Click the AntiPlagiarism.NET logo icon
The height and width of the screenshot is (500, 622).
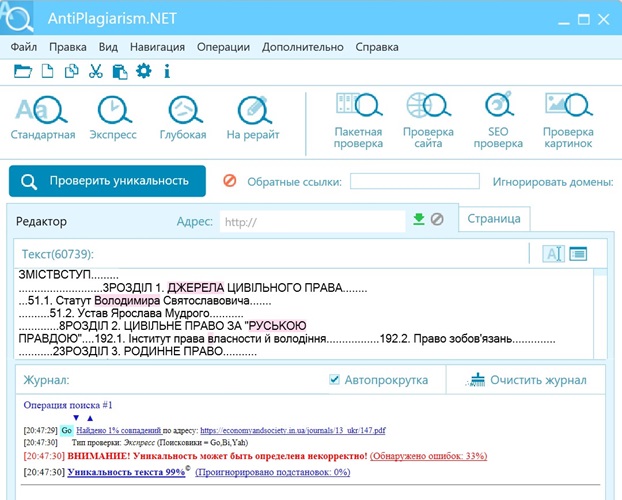point(17,17)
